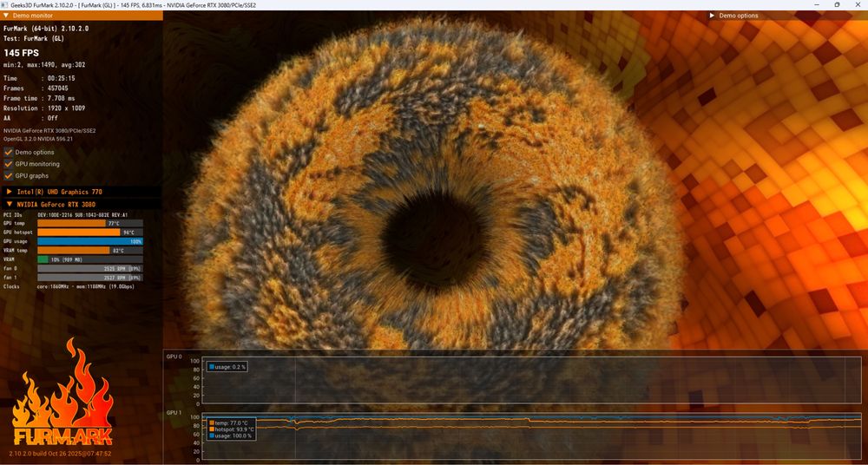The image size is (868, 465).
Task: Click the Frame time value 7.708 ms
Action: point(61,98)
